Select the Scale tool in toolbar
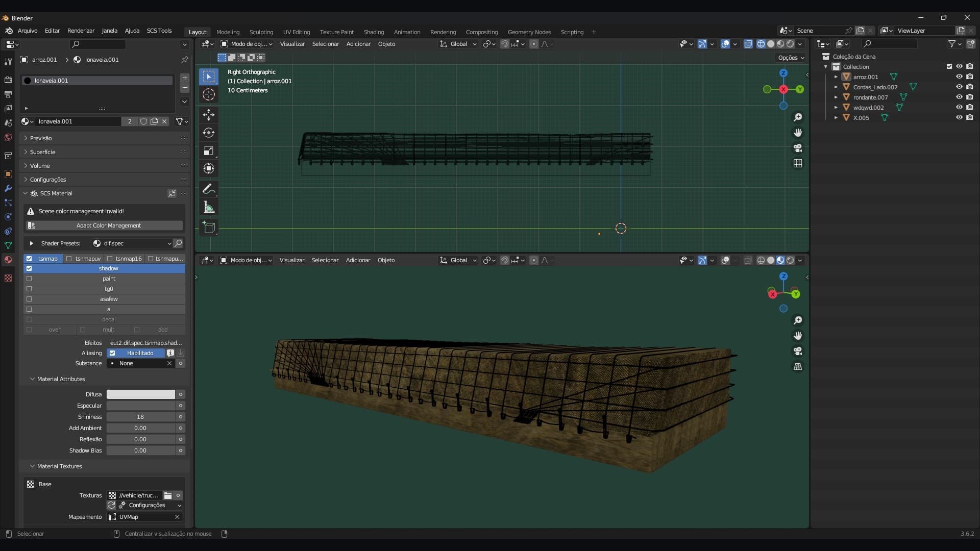 (209, 151)
